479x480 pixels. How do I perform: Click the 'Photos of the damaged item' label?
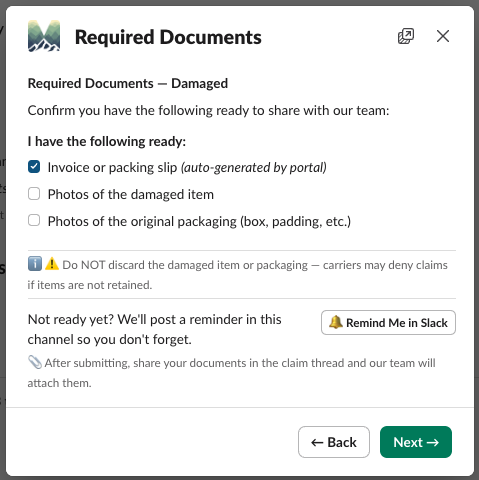click(131, 194)
